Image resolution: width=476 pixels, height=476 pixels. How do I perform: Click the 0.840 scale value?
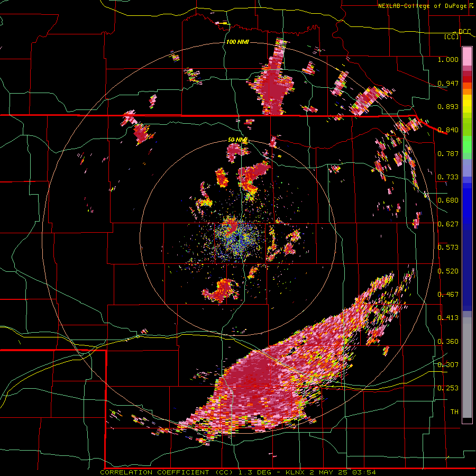point(448,130)
